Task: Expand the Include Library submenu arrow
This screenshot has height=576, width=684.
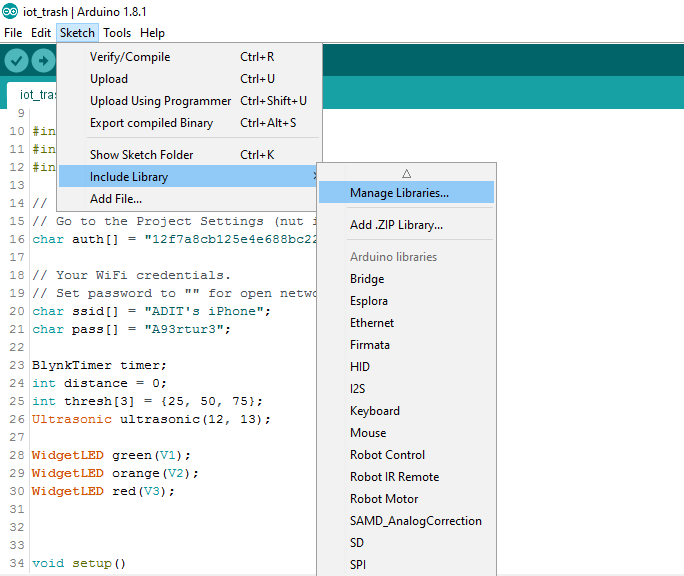Action: (314, 177)
